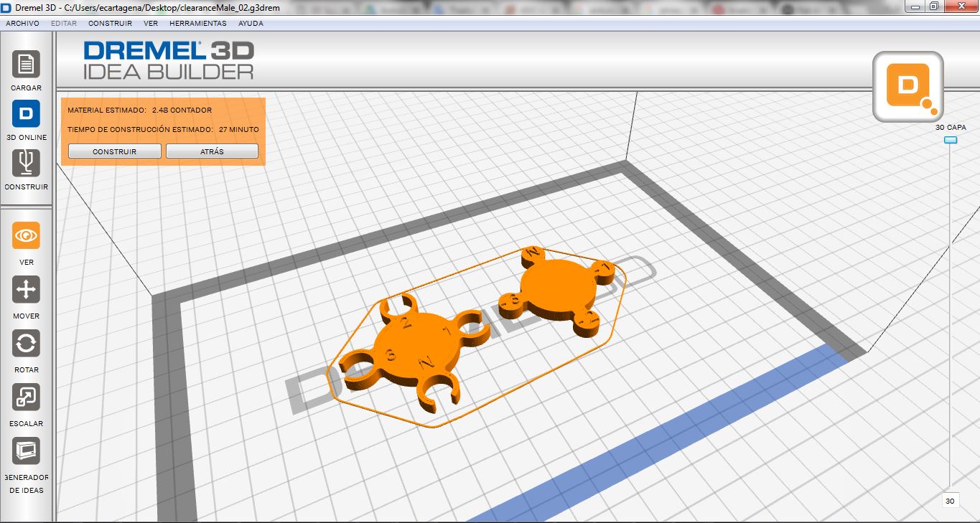Click the CONSTRUIR button in orange panel

click(x=114, y=151)
